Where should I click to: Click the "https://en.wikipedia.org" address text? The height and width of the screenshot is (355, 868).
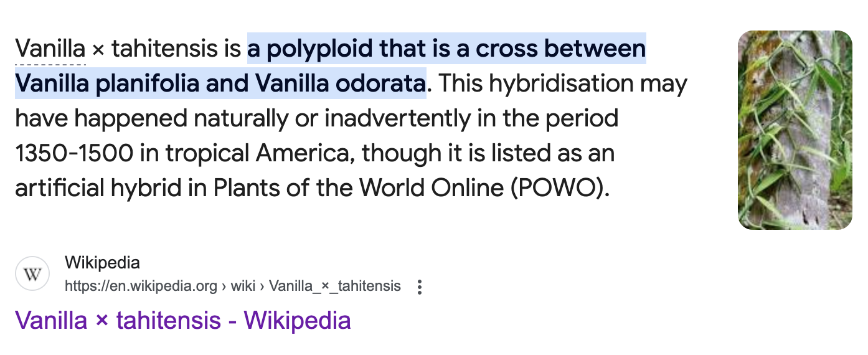[141, 286]
